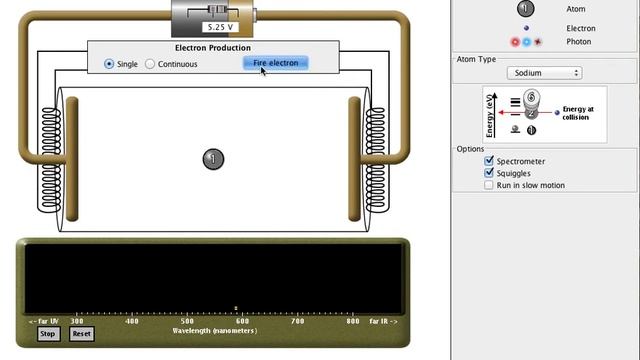The image size is (640, 360).
Task: Click the '500' wavelength tick label
Action: pos(187,321)
